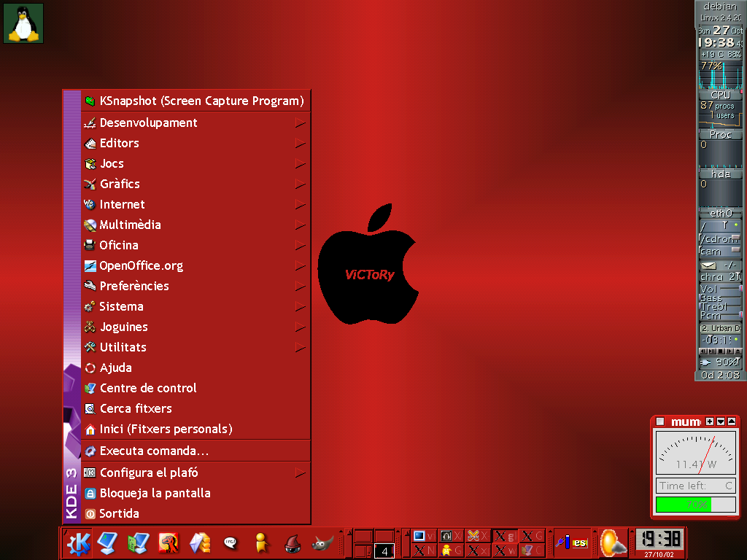Image resolution: width=747 pixels, height=560 pixels.
Task: Toggle the cam mount button in GKrellM
Action: tap(735, 249)
